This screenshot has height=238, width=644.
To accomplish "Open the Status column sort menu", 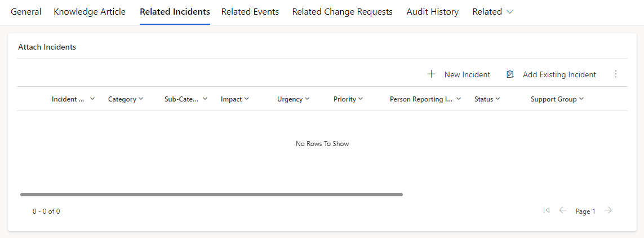I will coord(498,99).
